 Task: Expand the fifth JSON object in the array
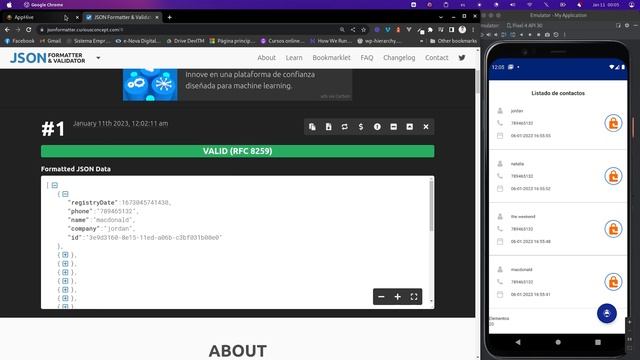65,281
